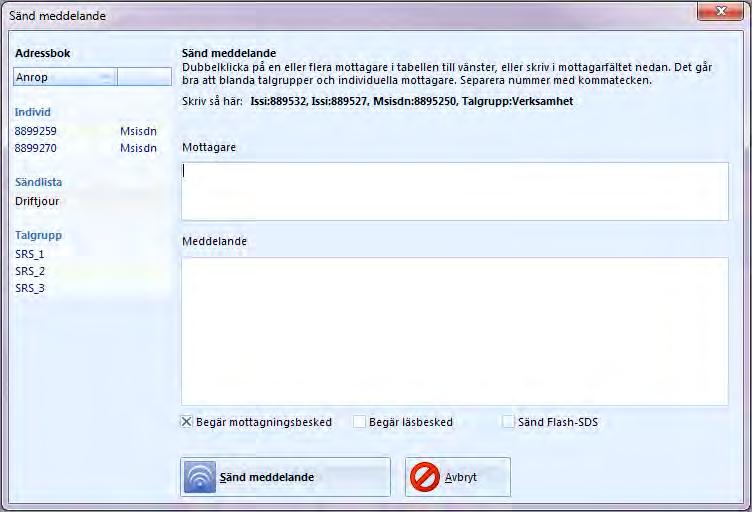
Task: Click the broadcast icon on Sänd meddelande button
Action: point(200,477)
